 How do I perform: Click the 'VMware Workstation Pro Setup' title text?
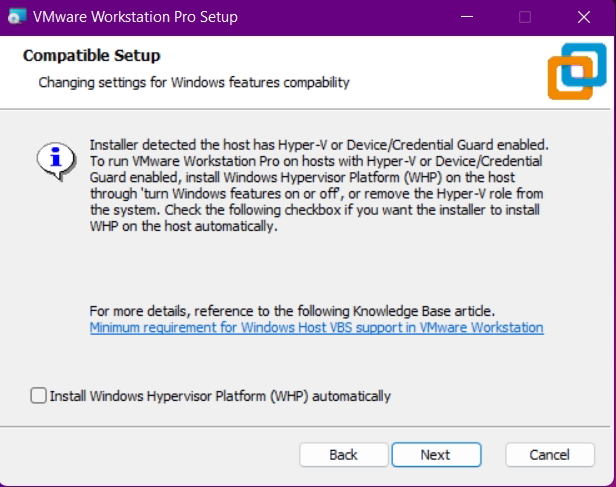135,17
